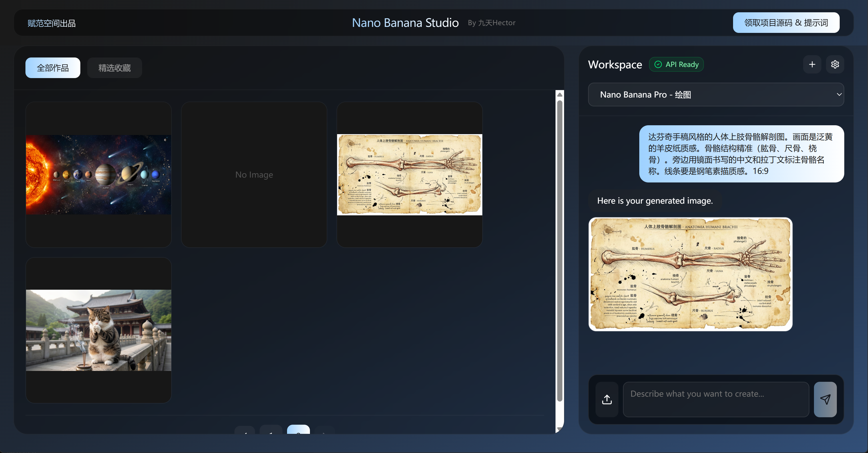The height and width of the screenshot is (453, 868).
Task: Click the 达芬奇手稿风格 prompt message bubble
Action: pyautogui.click(x=741, y=154)
